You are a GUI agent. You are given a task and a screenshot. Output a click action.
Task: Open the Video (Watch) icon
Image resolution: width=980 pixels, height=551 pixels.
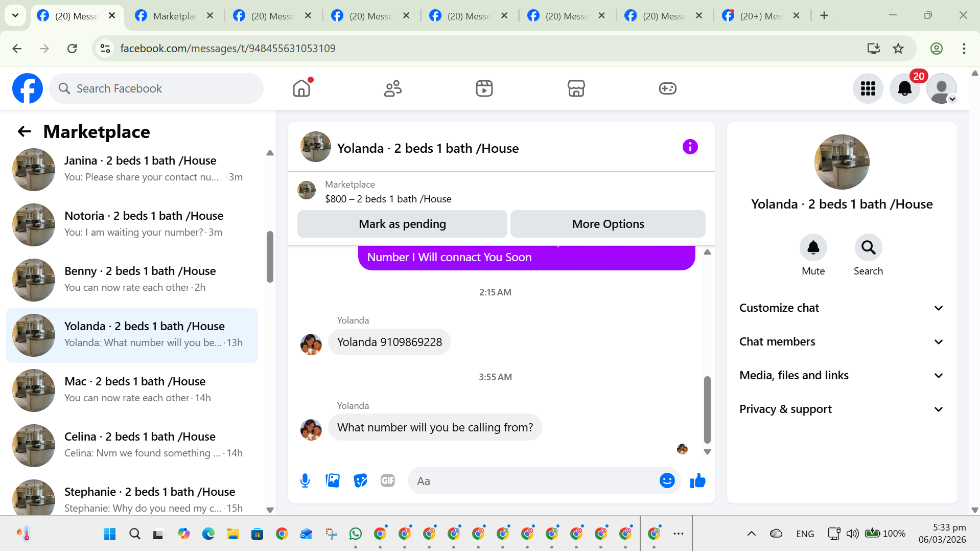point(484,88)
